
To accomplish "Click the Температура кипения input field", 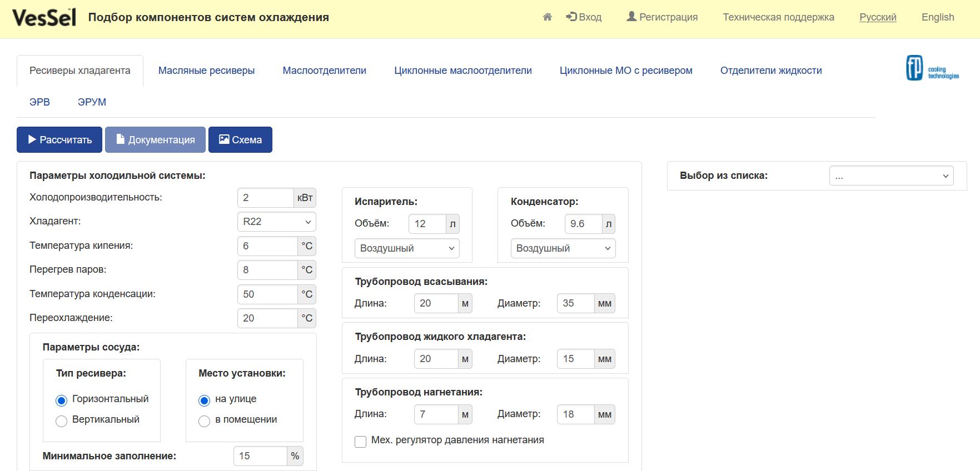I will (267, 246).
